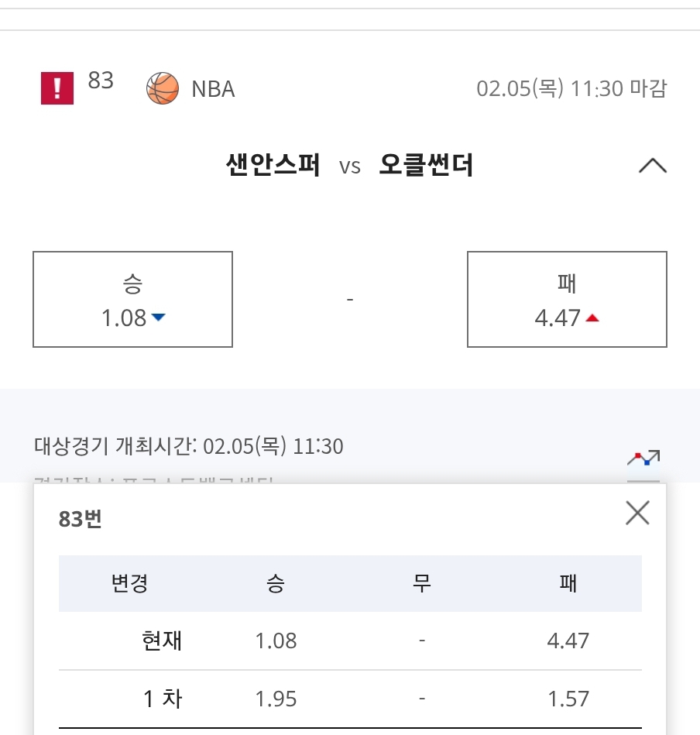Click the red up arrow beside 4.47

pyautogui.click(x=592, y=318)
